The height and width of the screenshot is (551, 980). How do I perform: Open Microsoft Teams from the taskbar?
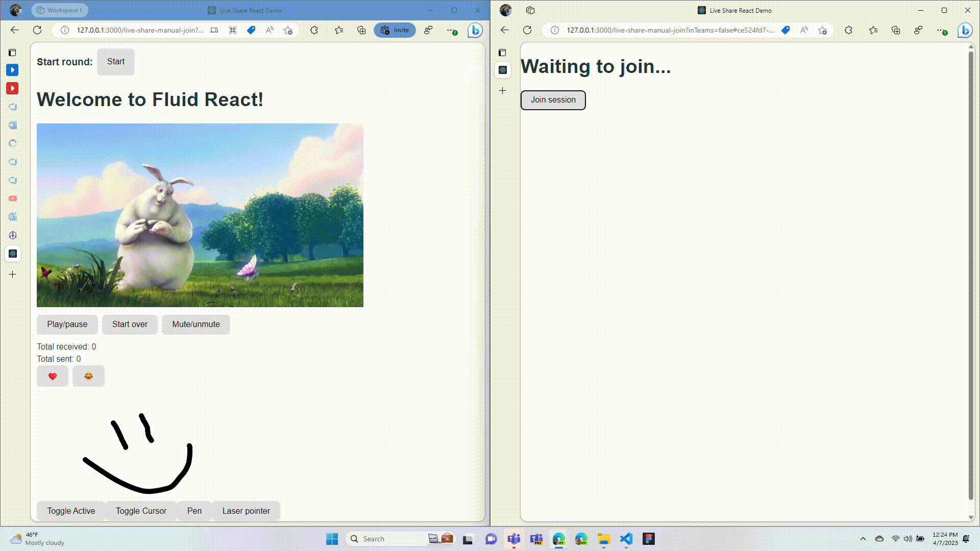[514, 539]
